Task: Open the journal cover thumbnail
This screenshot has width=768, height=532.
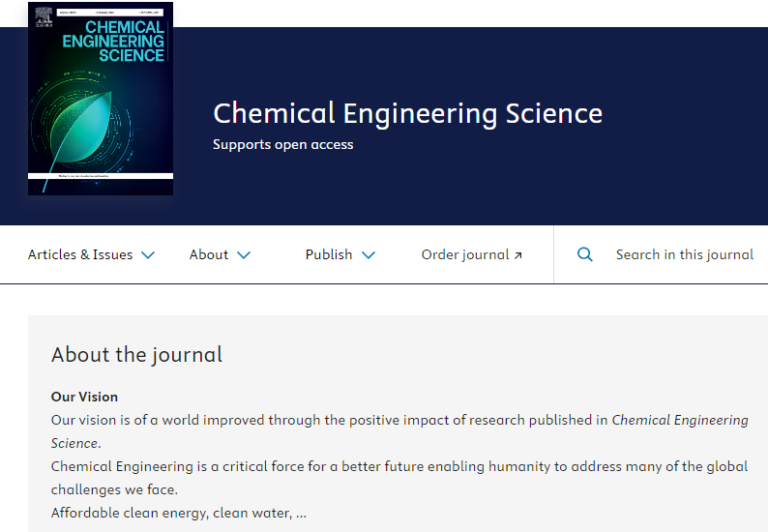Action: (101, 99)
